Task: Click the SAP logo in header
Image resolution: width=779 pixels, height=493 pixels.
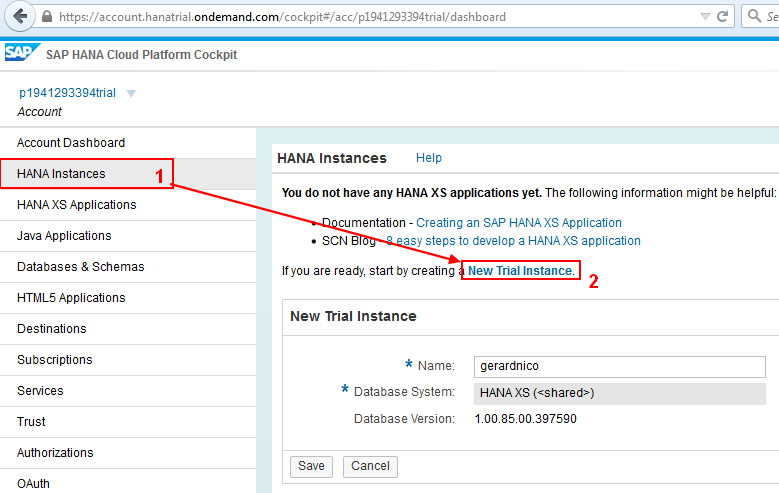Action: click(x=20, y=54)
